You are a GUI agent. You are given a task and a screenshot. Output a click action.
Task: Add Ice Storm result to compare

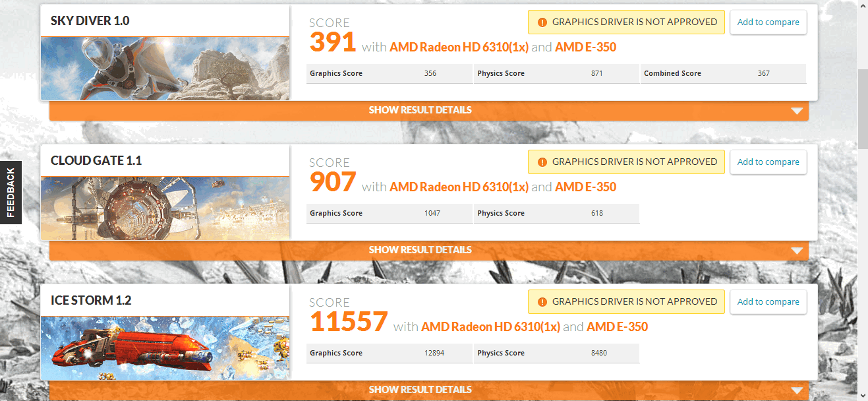pos(768,302)
